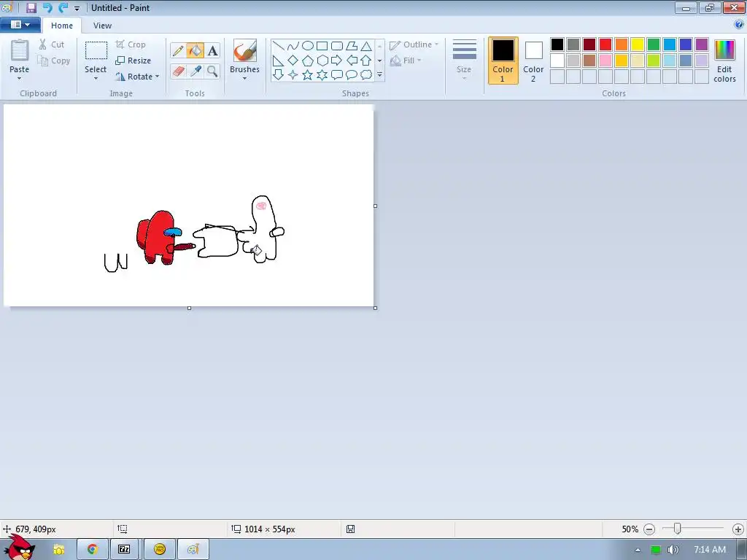This screenshot has width=747, height=560.
Task: Open the shape Fill dropdown
Action: point(406,61)
